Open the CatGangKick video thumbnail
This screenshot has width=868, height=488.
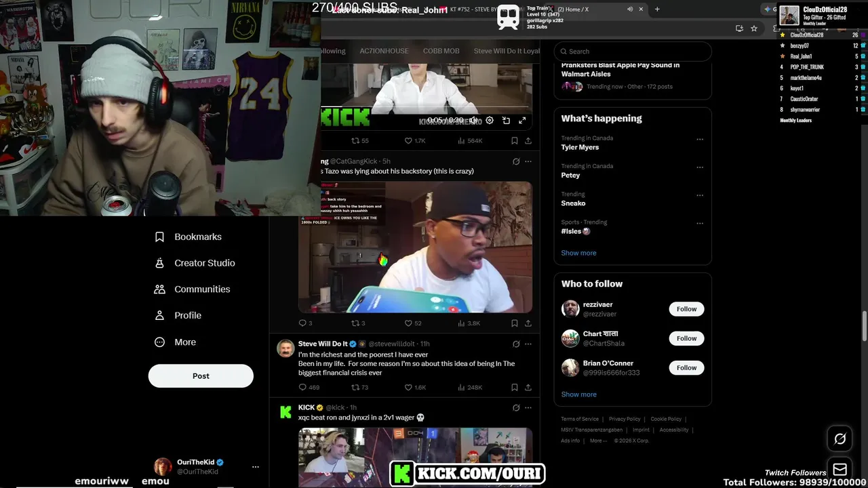point(415,247)
